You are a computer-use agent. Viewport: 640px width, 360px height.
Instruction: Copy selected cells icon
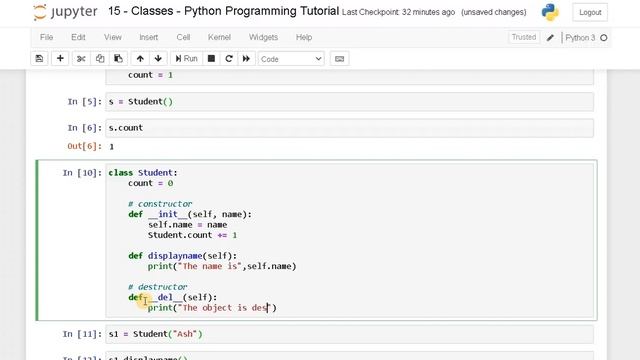(x=100, y=59)
